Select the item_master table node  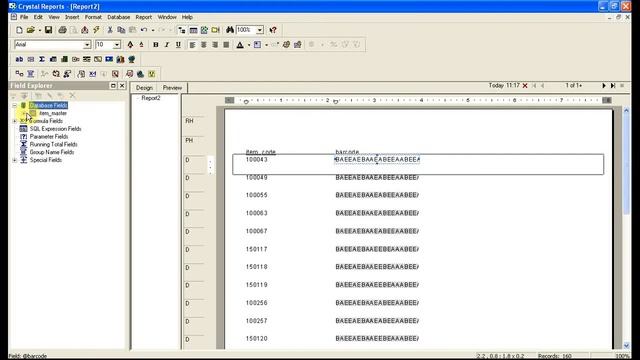click(x=53, y=113)
